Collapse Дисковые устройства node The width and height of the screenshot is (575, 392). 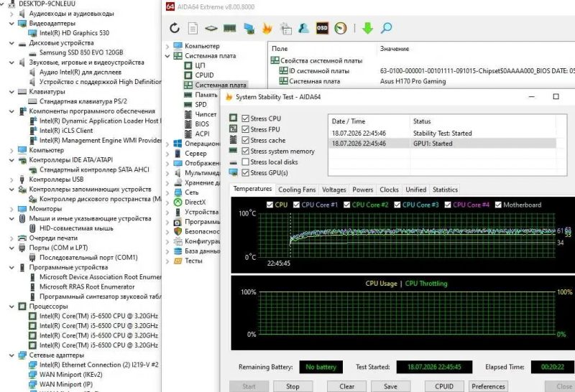tap(11, 43)
